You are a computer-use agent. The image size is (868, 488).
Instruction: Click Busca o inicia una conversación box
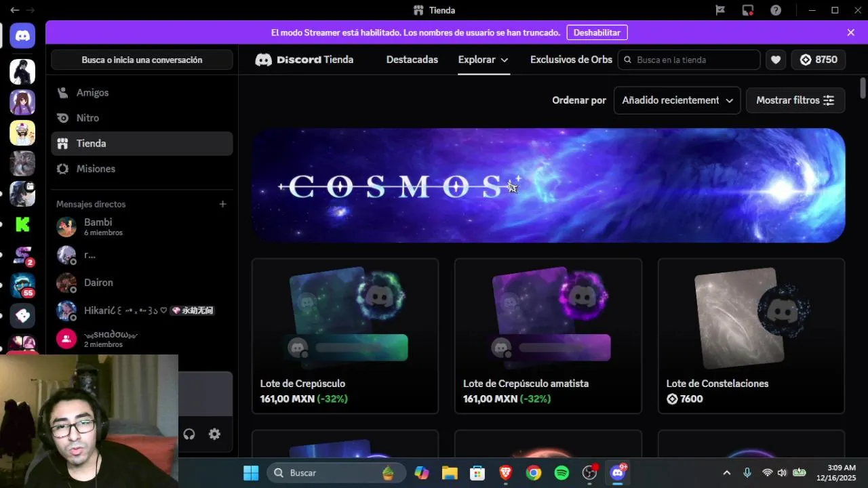point(142,60)
